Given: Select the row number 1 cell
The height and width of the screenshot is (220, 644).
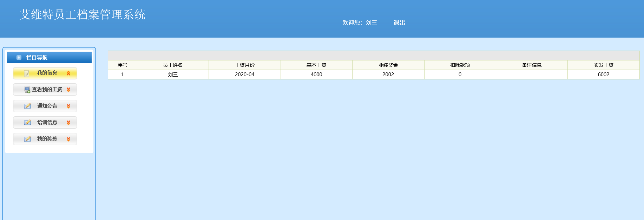Looking at the screenshot, I should point(123,75).
